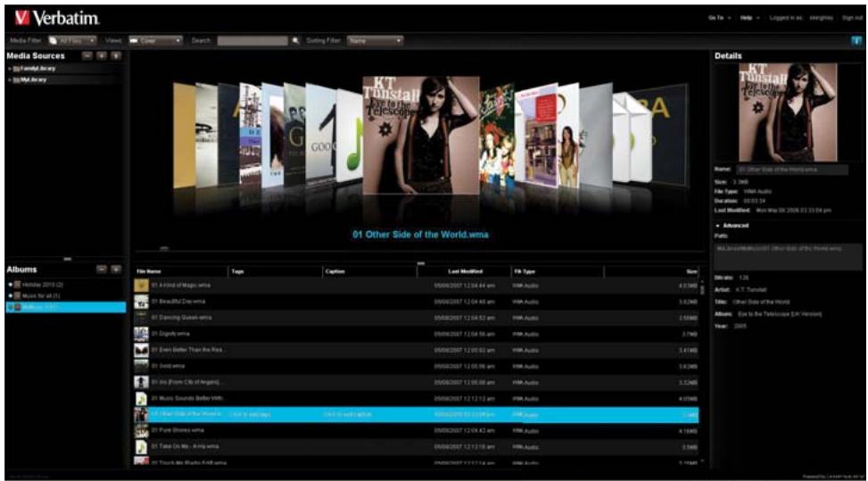Click the search magnifier icon
Screen dimensions: 868x481
tap(295, 40)
